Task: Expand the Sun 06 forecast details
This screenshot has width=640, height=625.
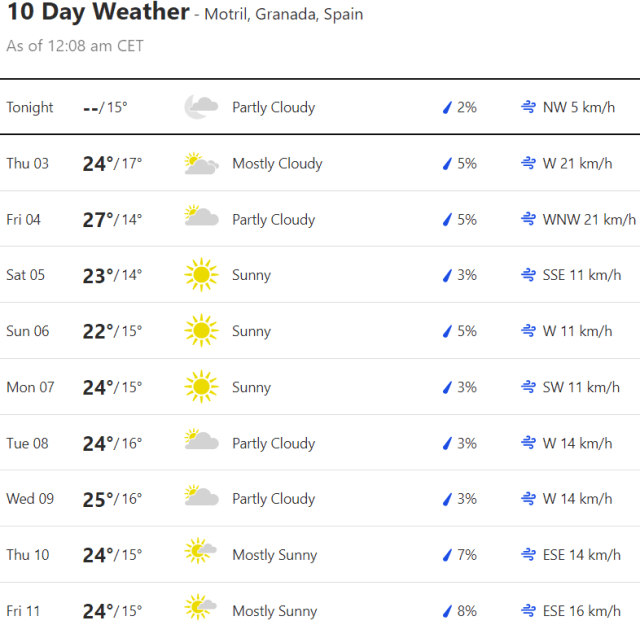Action: pos(320,331)
